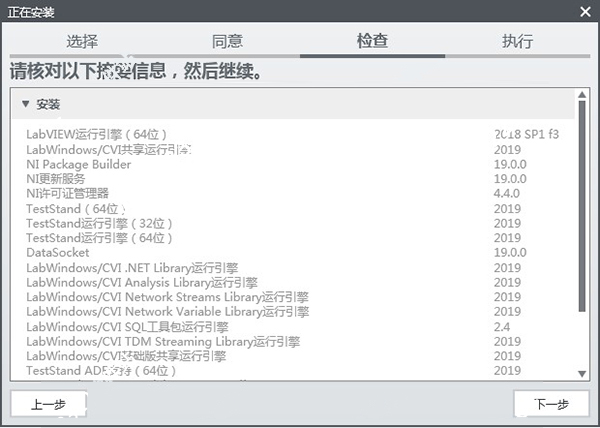Click the vertical scrollbar thumb
The width and height of the screenshot is (600, 428).
click(x=582, y=206)
